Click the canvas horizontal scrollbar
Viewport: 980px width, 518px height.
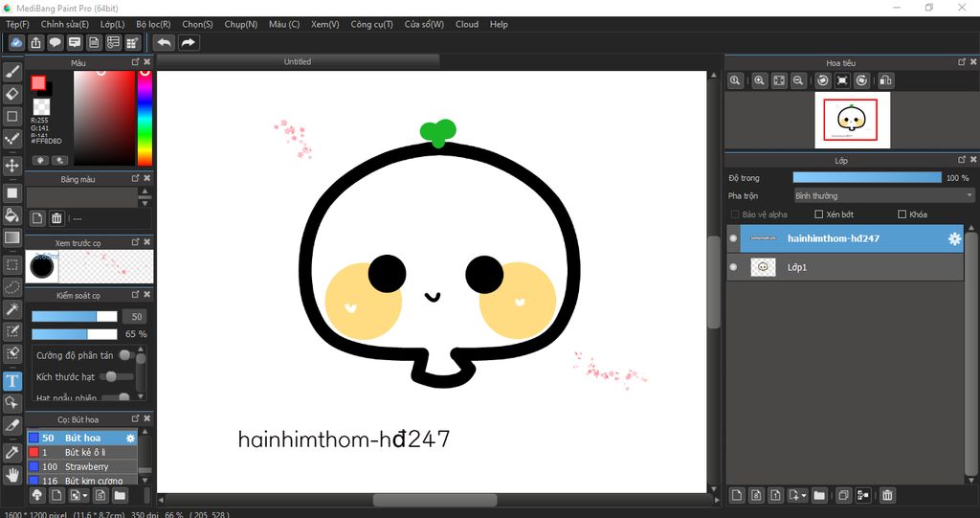(x=435, y=501)
